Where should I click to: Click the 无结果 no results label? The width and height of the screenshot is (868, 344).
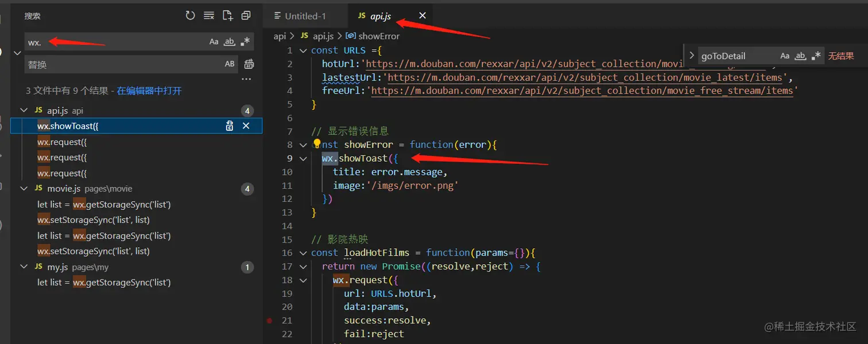coord(840,56)
